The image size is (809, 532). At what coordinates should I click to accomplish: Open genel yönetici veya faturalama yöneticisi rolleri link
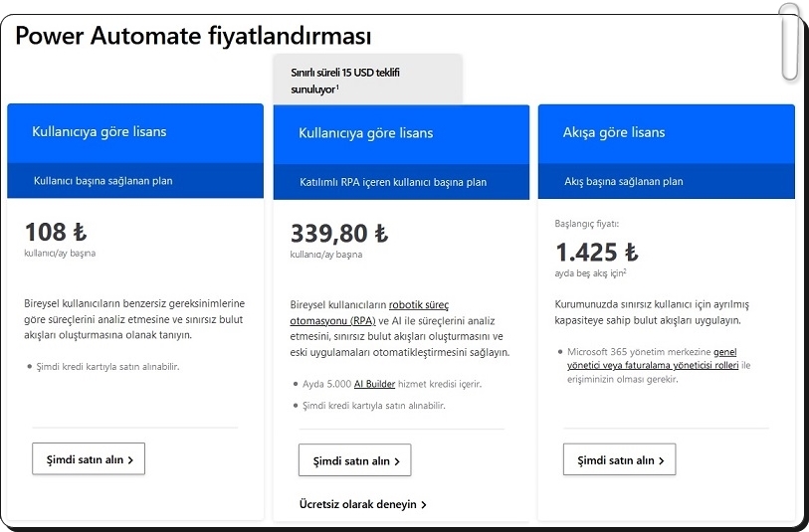(x=653, y=359)
